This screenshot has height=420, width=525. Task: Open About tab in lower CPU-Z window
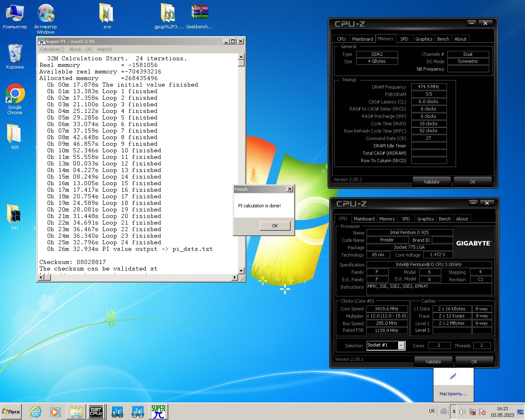coord(462,219)
